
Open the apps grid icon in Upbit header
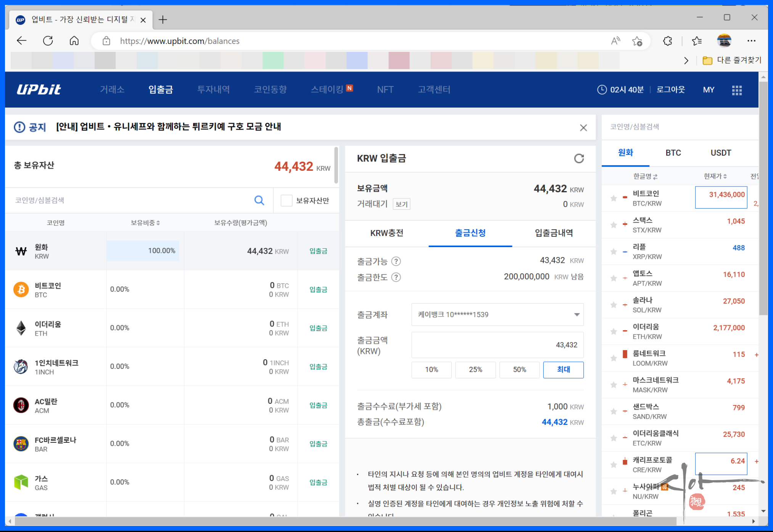737,90
